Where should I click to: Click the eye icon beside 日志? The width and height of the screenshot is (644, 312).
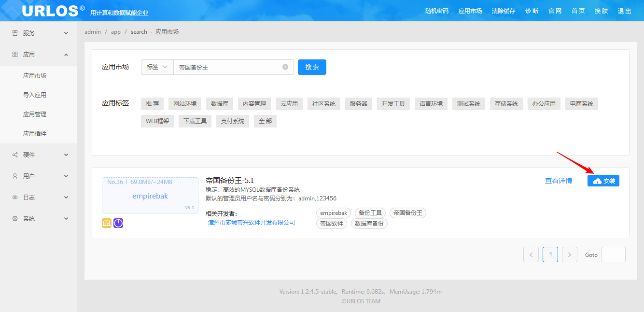tap(15, 198)
